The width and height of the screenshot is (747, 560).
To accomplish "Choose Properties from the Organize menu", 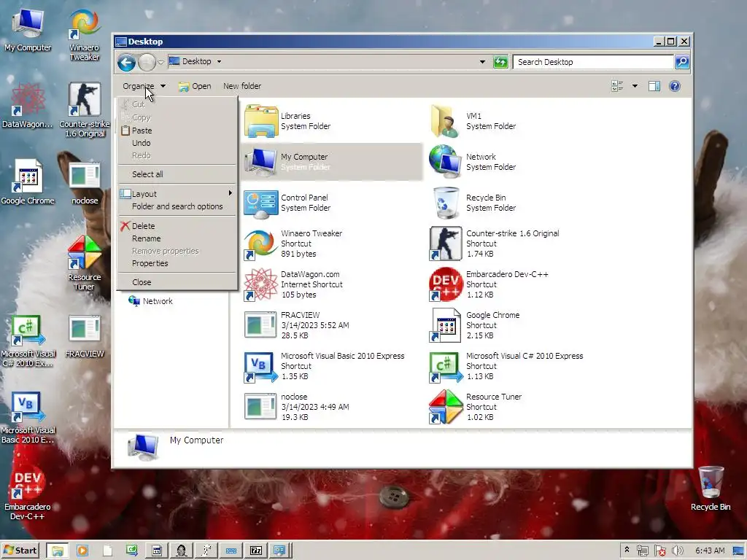I will pyautogui.click(x=177, y=263).
